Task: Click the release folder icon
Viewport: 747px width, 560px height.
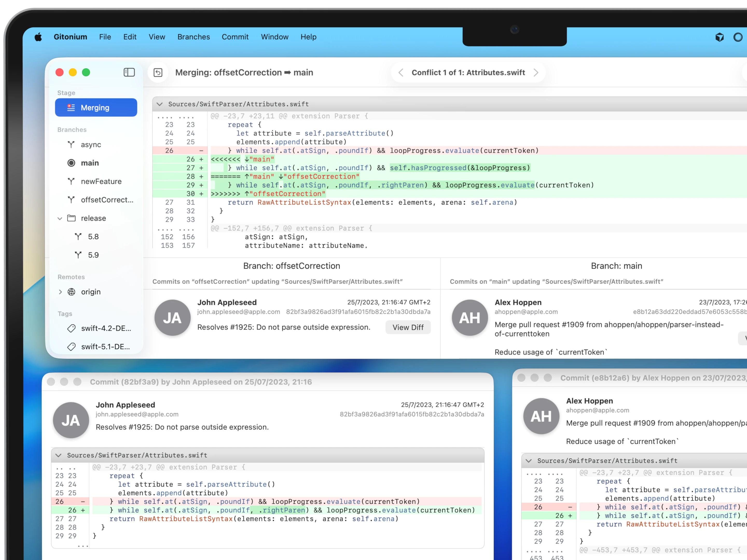Action: tap(71, 218)
